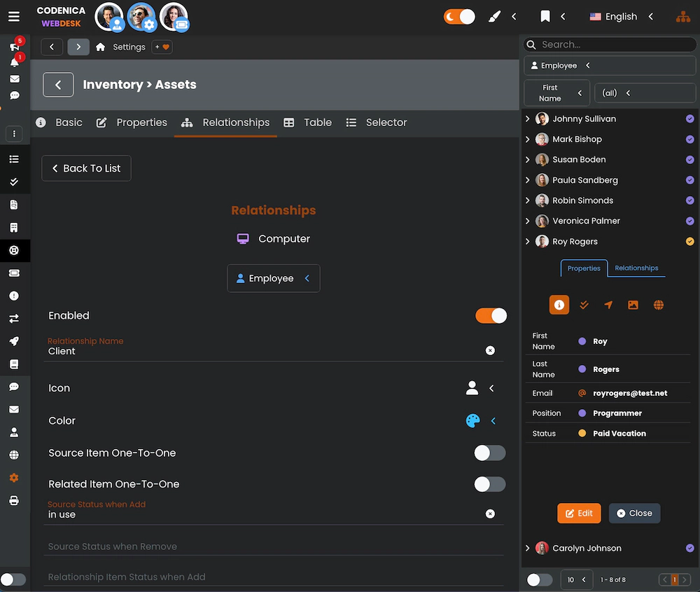Image resolution: width=700 pixels, height=592 pixels.
Task: Click the printer icon in the left sidebar
Action: click(x=15, y=500)
